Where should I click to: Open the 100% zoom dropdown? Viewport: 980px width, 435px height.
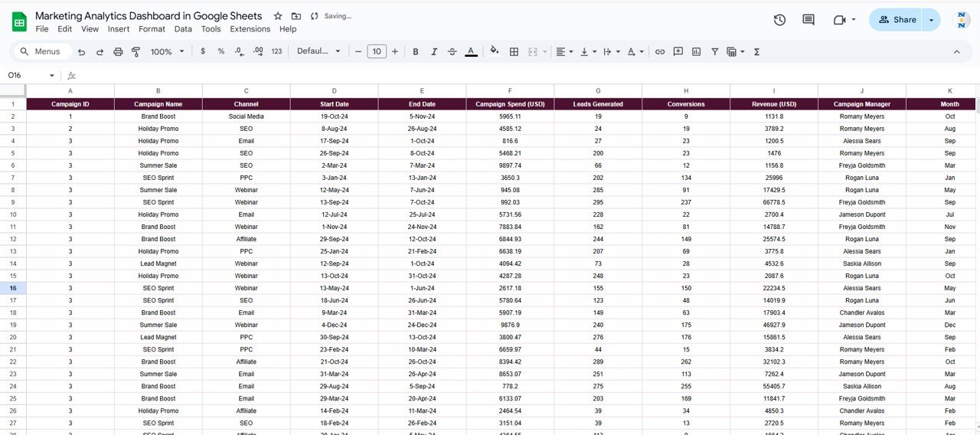(168, 51)
